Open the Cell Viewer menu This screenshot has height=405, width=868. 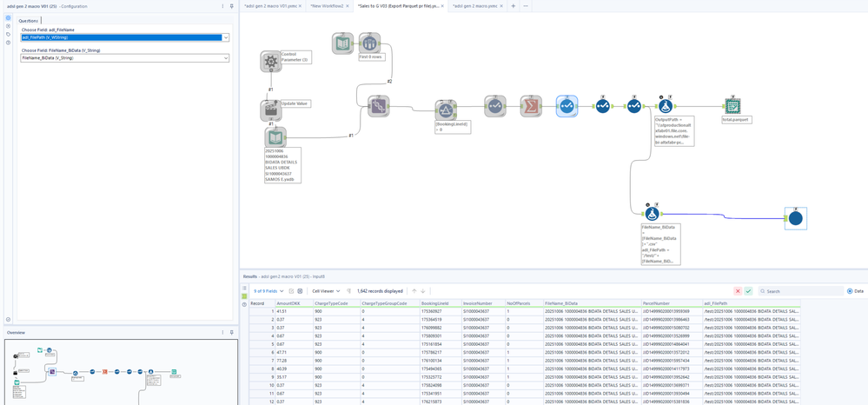click(x=326, y=291)
